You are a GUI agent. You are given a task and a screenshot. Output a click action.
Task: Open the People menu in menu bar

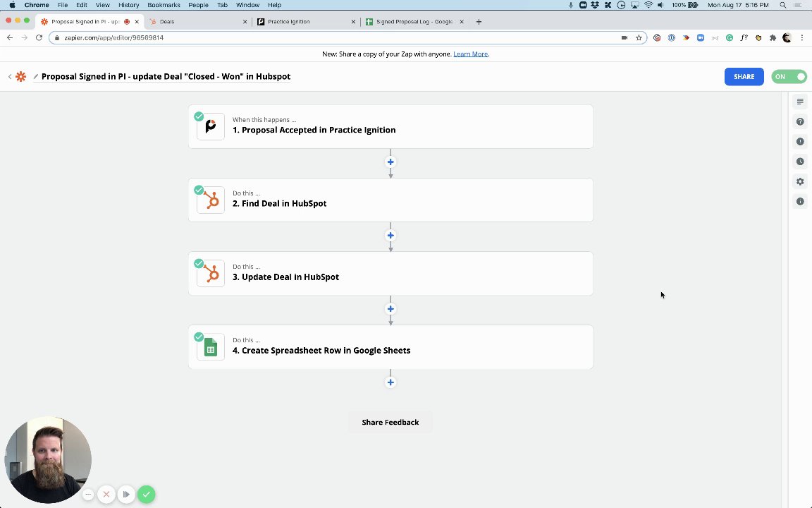pyautogui.click(x=198, y=5)
